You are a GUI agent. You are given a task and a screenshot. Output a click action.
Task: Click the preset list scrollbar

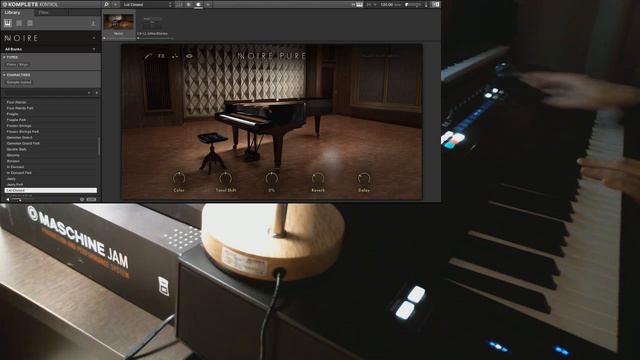pyautogui.click(x=99, y=146)
